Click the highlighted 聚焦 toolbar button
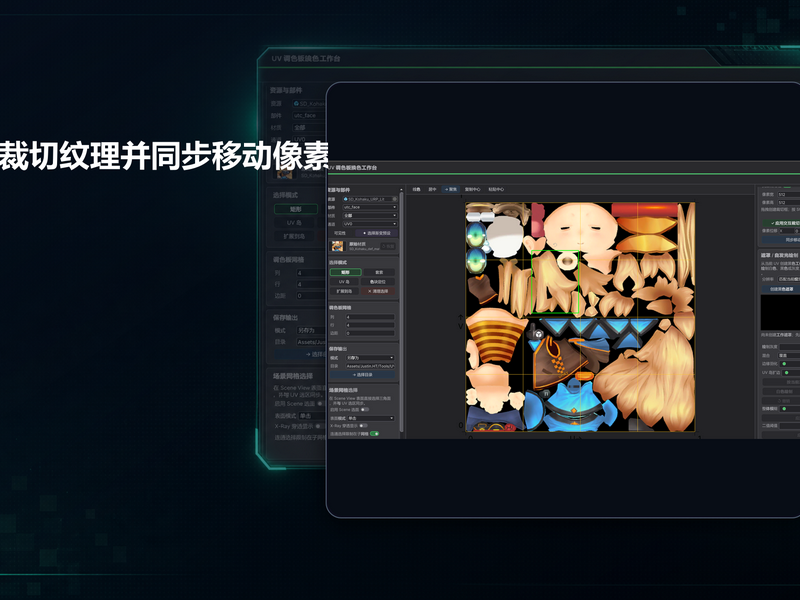Image resolution: width=800 pixels, height=600 pixels. 451,189
